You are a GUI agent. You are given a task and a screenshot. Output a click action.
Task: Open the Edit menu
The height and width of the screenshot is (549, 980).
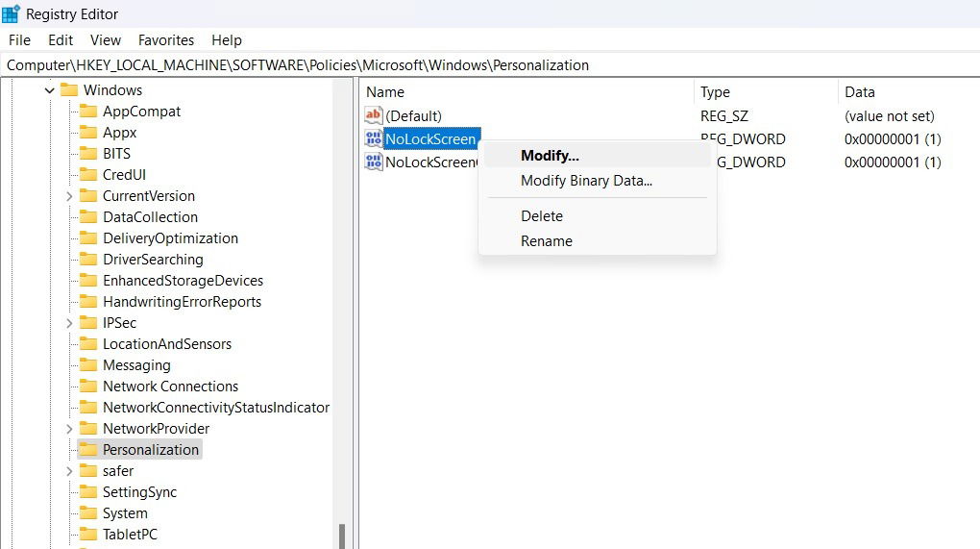coord(61,40)
